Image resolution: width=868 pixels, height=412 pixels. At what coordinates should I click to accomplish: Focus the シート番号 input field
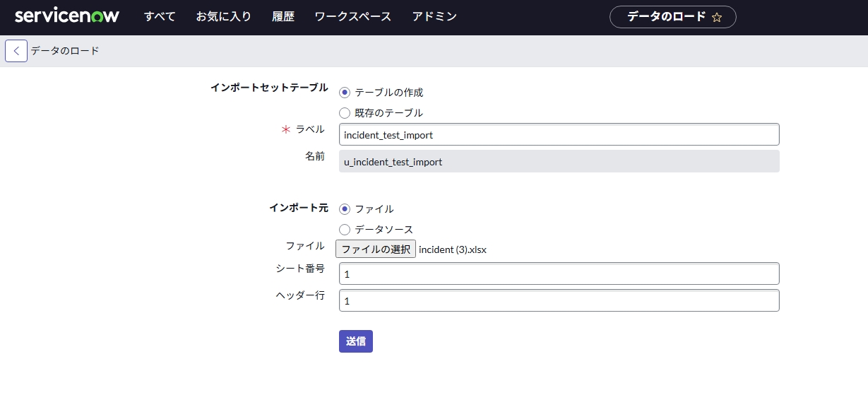(559, 274)
